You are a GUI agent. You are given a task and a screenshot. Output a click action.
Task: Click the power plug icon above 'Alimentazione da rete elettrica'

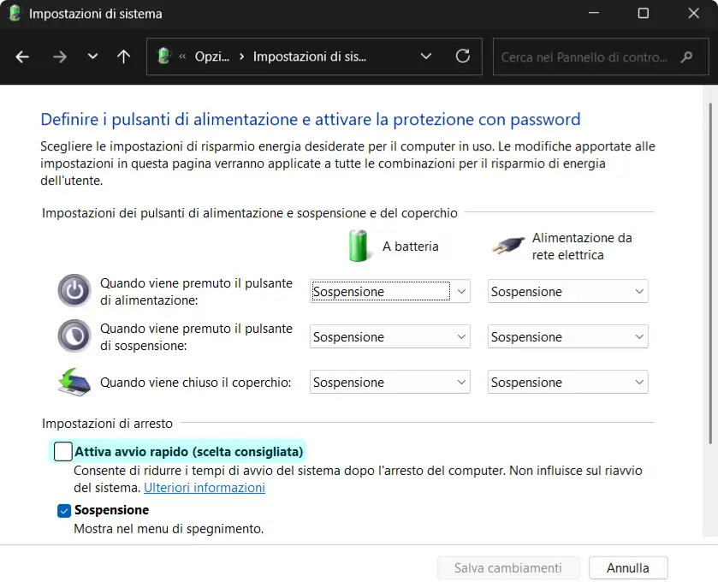pyautogui.click(x=509, y=244)
